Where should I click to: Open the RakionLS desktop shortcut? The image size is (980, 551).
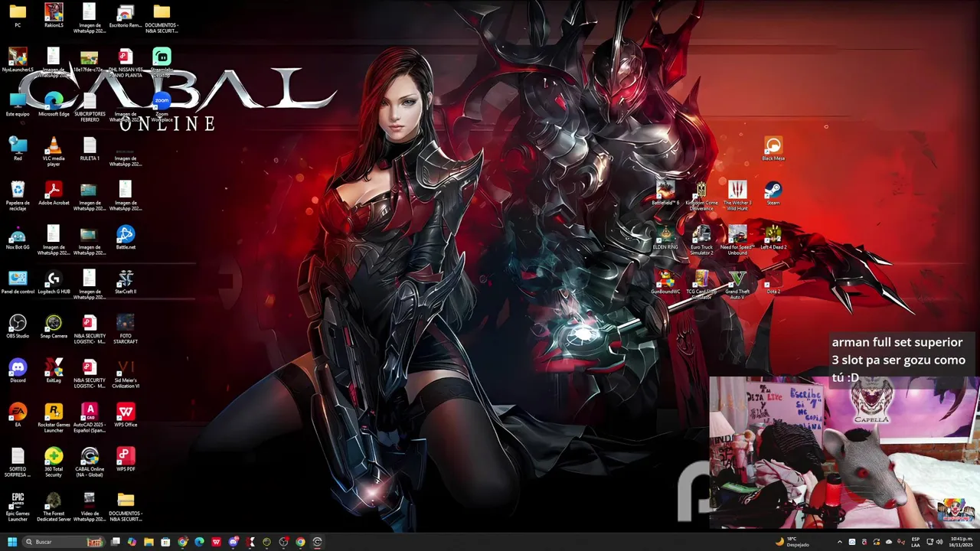54,15
